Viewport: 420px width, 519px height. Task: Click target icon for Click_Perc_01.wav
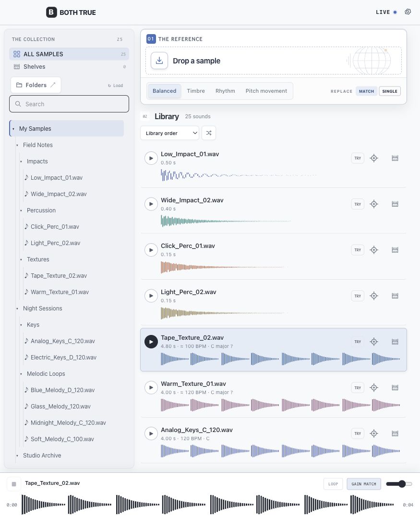374,250
